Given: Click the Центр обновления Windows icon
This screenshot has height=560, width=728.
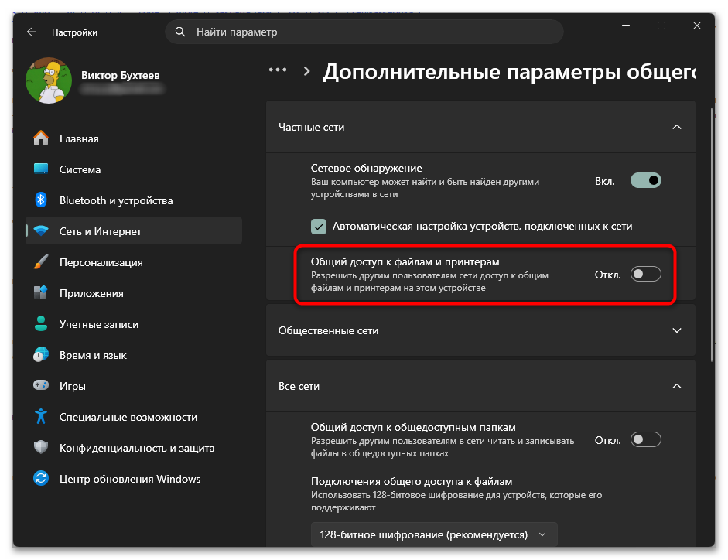Looking at the screenshot, I should click(x=41, y=478).
